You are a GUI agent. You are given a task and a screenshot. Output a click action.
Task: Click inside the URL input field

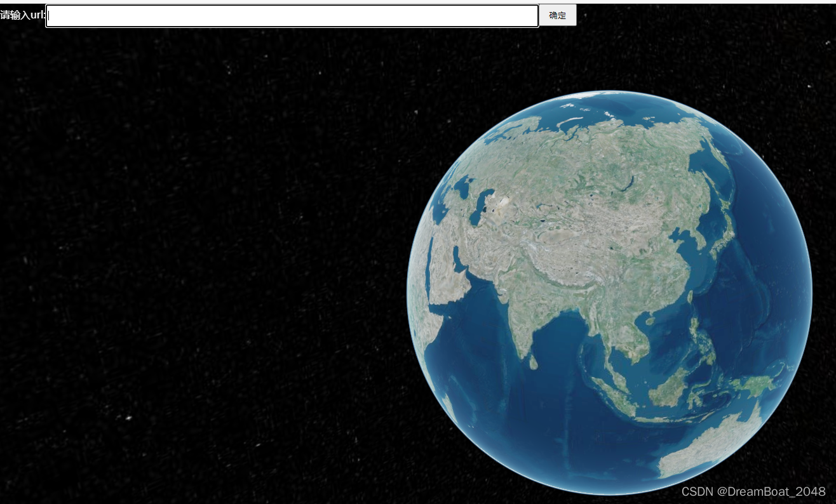tap(292, 16)
